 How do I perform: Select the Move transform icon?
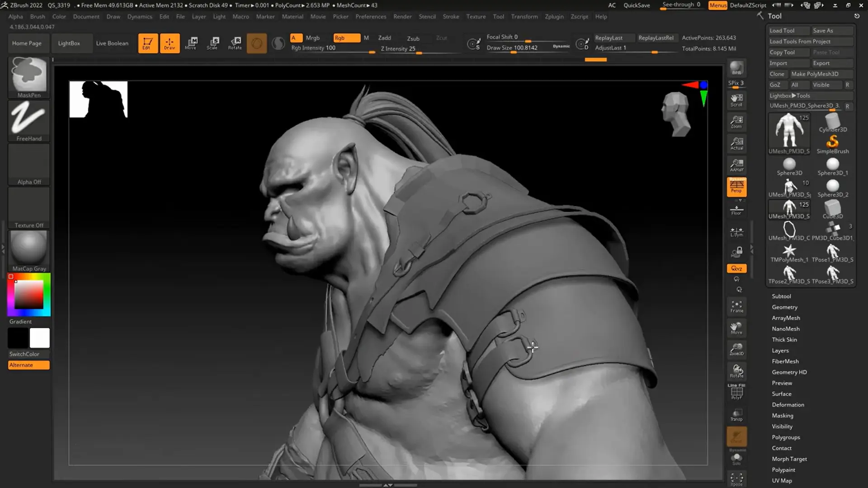point(191,43)
